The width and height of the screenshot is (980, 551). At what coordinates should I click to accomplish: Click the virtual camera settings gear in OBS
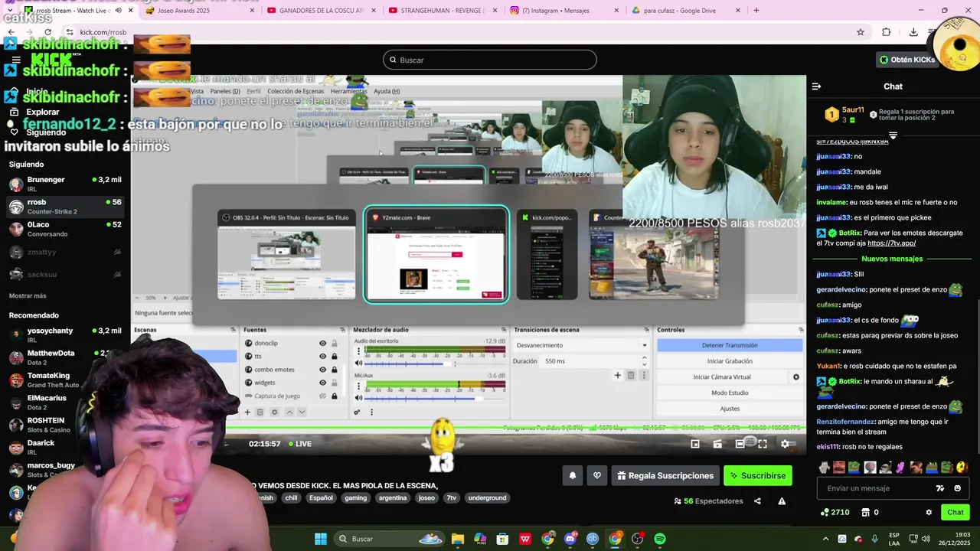coord(795,377)
